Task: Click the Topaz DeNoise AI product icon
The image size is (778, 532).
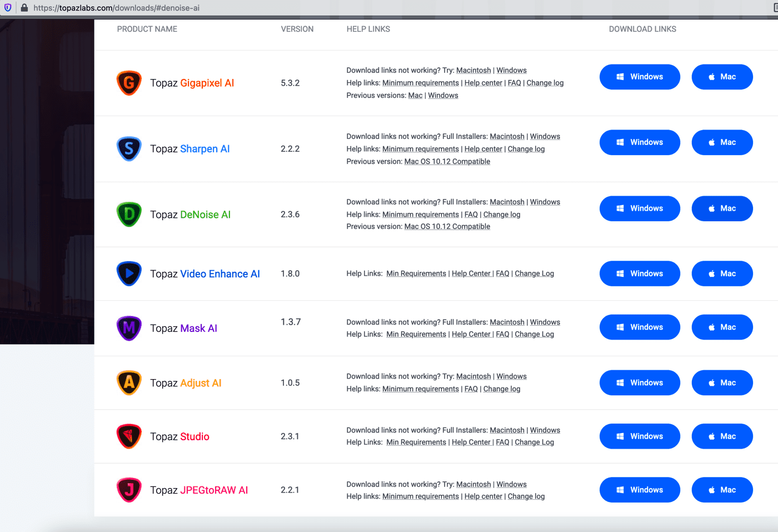Action: pyautogui.click(x=129, y=215)
